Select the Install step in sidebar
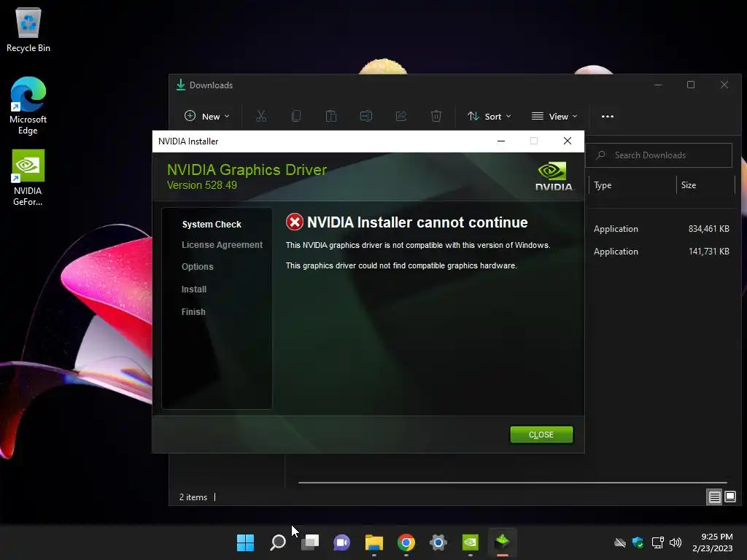 (x=194, y=289)
